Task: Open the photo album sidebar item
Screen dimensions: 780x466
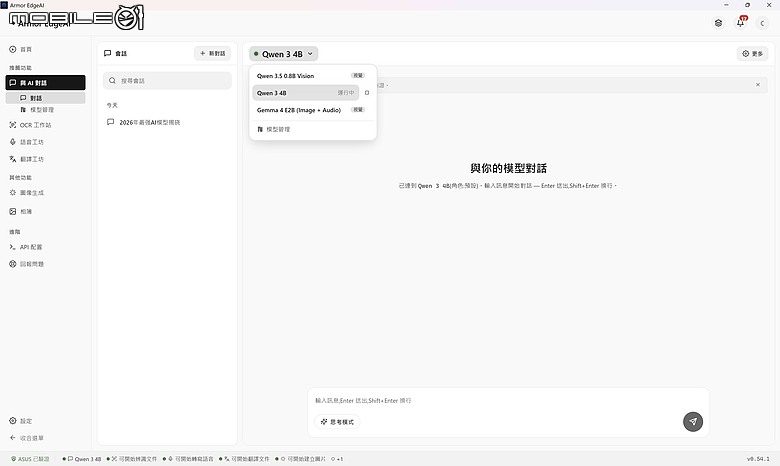Action: point(21,211)
